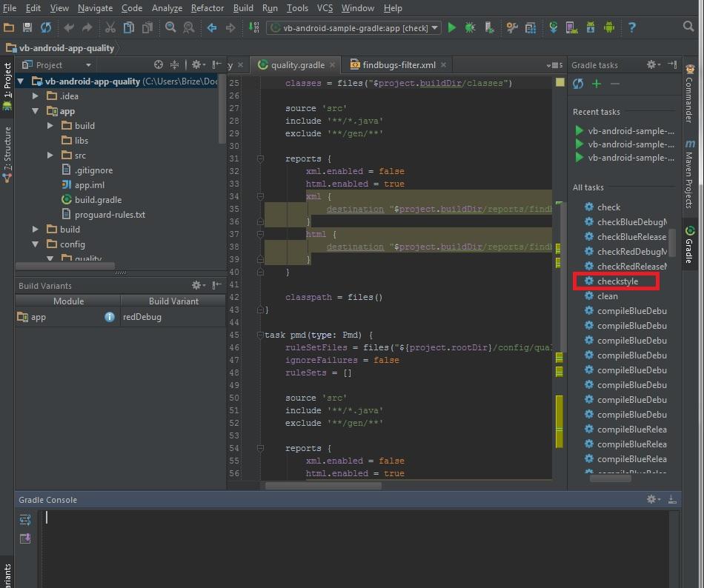The height and width of the screenshot is (588, 704).
Task: Click the Save All floppy disk icon
Action: [x=27, y=28]
